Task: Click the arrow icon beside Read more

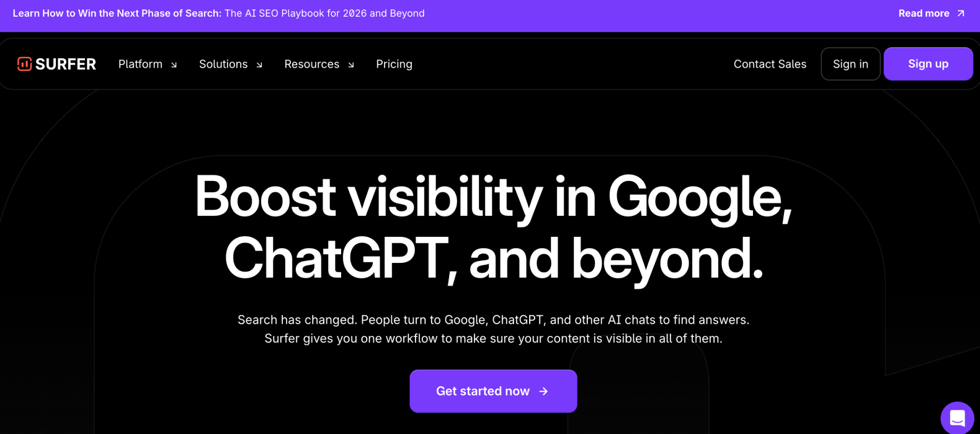Action: (961, 13)
